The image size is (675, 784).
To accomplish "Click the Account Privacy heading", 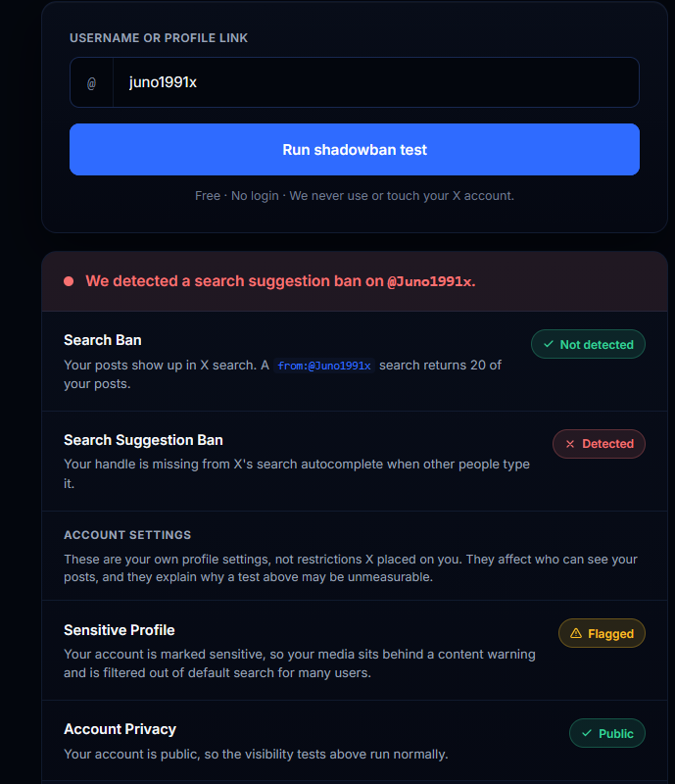I will [120, 729].
